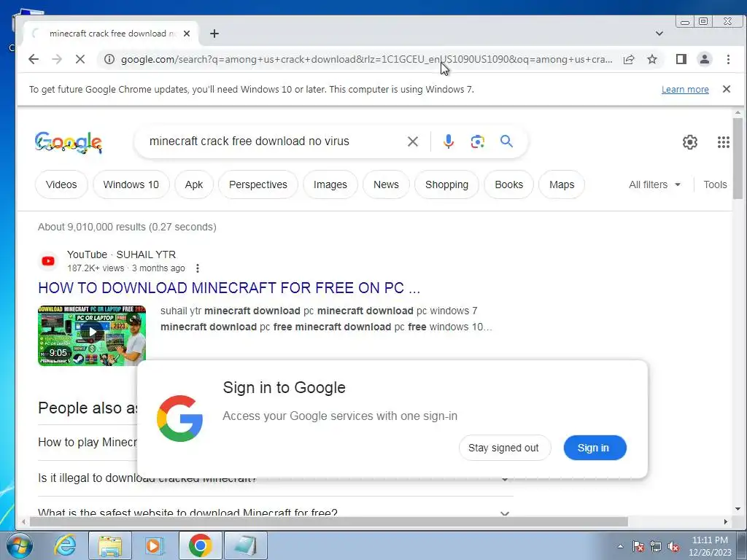Click the scroll down arrow

738,509
